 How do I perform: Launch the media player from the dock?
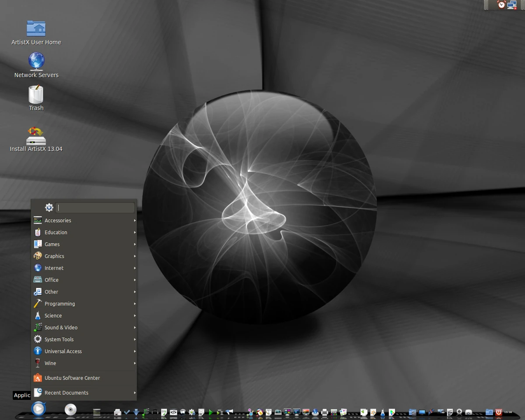[x=39, y=409]
